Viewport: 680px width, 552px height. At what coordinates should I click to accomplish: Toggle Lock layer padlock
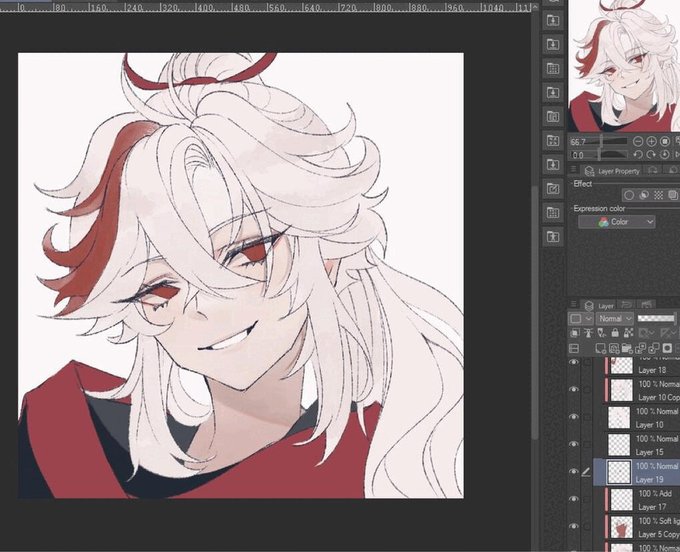coord(615,333)
